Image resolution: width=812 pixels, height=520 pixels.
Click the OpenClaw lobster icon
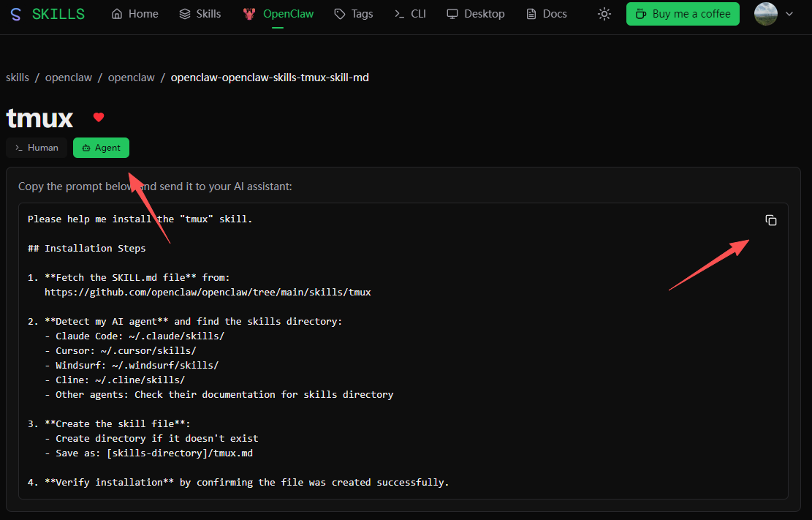point(250,14)
